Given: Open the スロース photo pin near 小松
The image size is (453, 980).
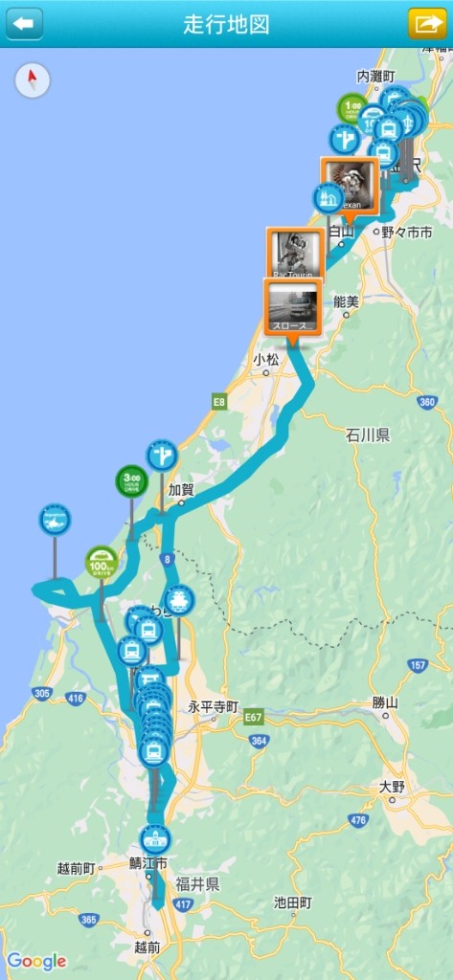Looking at the screenshot, I should point(293,307).
